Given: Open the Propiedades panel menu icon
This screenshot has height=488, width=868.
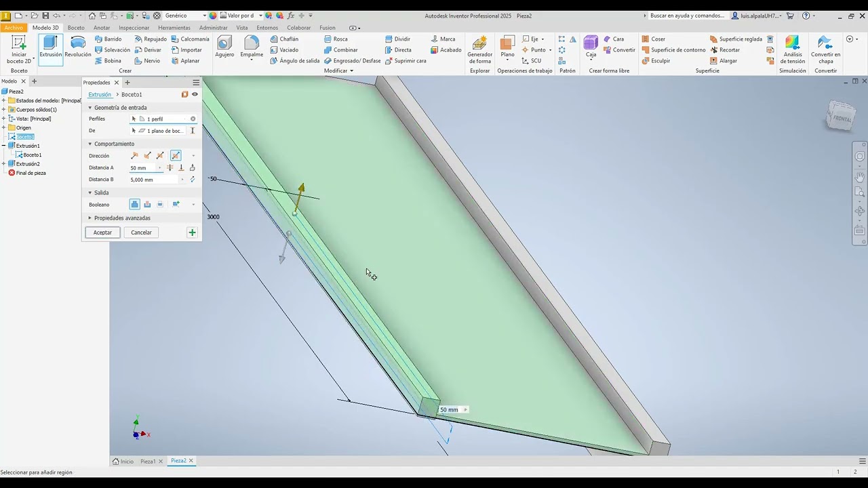Looking at the screenshot, I should point(196,83).
